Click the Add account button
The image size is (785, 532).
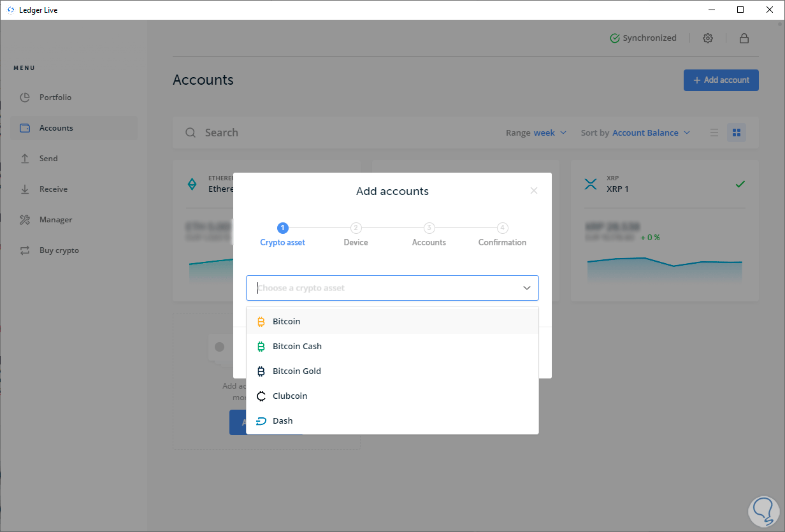(x=721, y=80)
